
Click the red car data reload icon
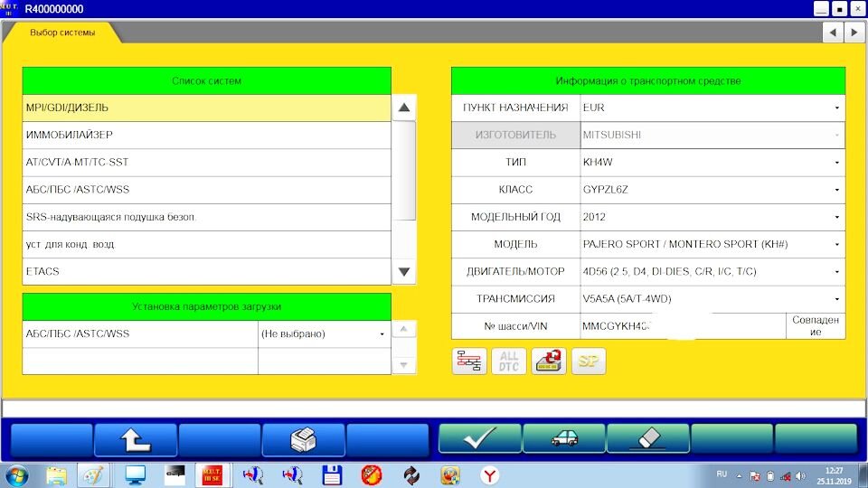549,361
